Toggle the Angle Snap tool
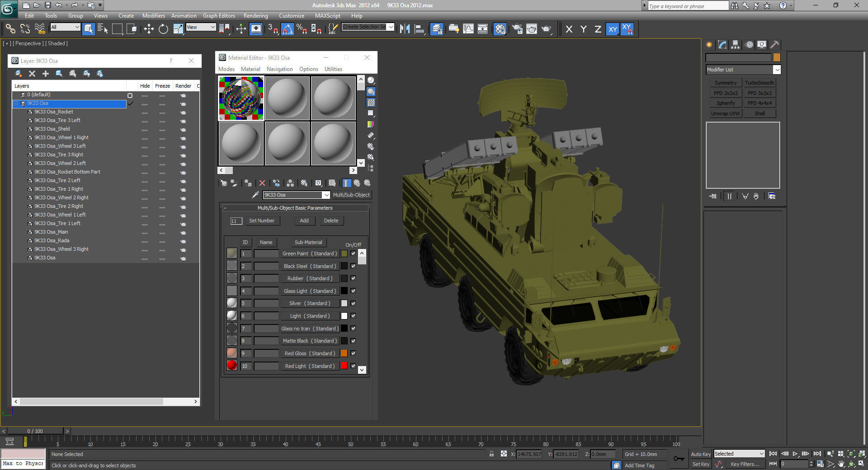The width and height of the screenshot is (868, 470). pyautogui.click(x=288, y=29)
